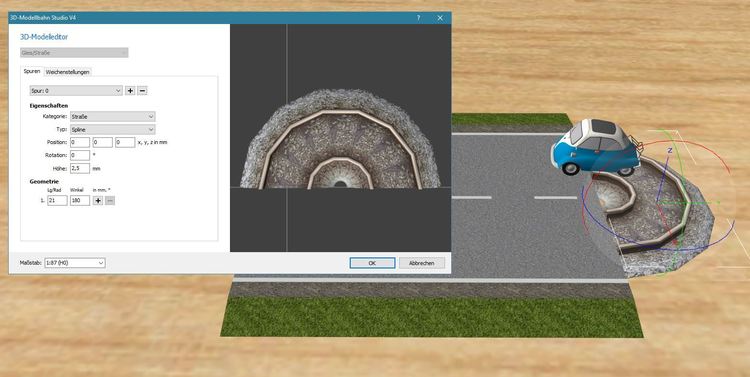Click the Lg/Rad 21 field
The image size is (750, 377).
[x=57, y=201]
